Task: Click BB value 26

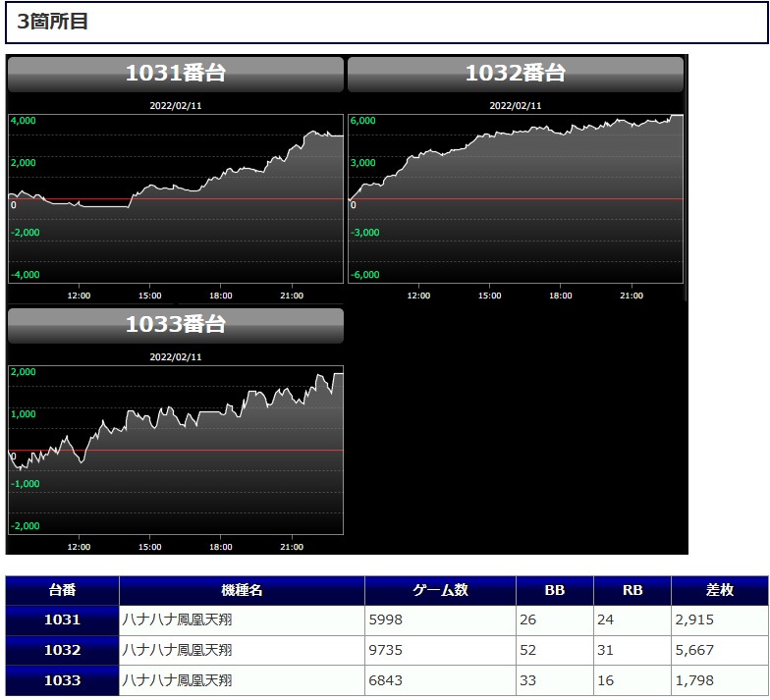Action: pyautogui.click(x=528, y=620)
